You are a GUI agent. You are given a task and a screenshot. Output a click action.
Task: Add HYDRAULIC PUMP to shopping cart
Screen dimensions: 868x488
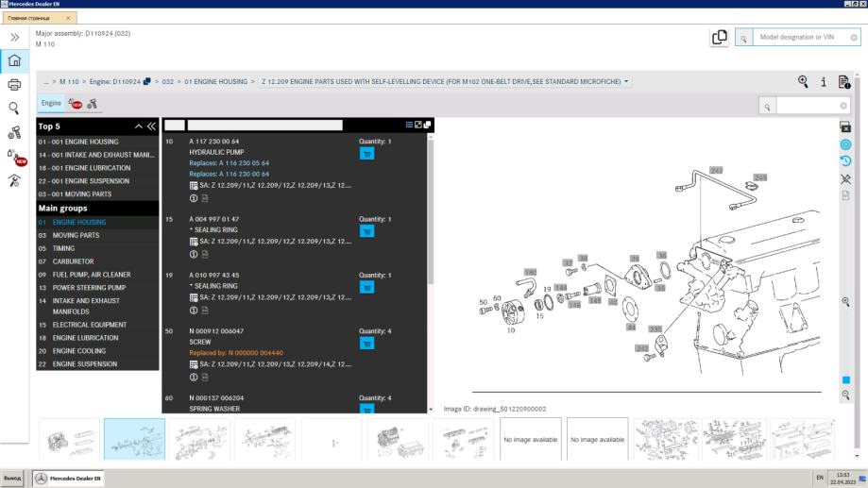click(x=366, y=153)
